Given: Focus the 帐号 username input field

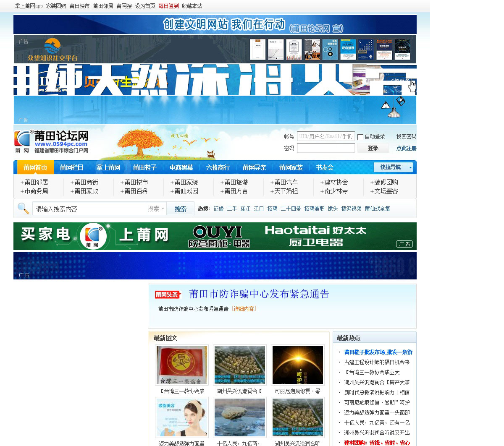Looking at the screenshot, I should [x=326, y=136].
